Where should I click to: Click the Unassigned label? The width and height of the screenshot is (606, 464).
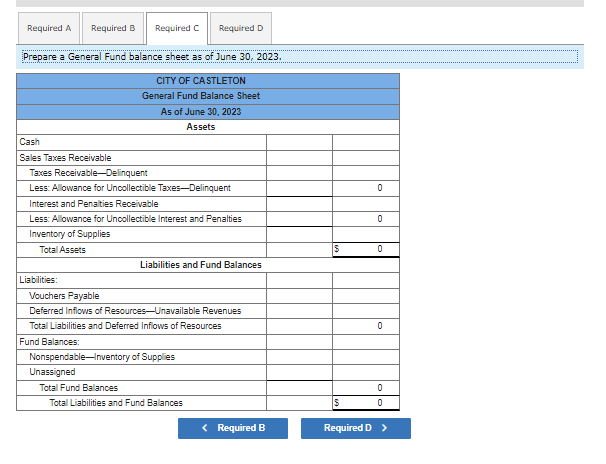pos(52,372)
